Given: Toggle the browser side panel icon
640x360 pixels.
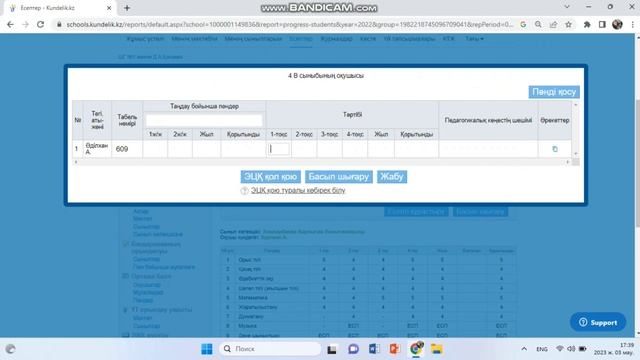Looking at the screenshot, I should coord(602,24).
